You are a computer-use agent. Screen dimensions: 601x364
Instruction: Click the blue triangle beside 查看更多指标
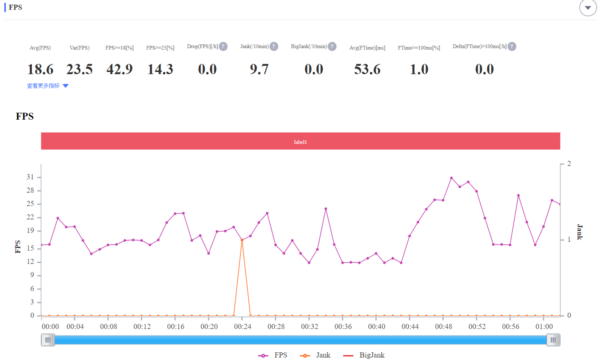[66, 86]
